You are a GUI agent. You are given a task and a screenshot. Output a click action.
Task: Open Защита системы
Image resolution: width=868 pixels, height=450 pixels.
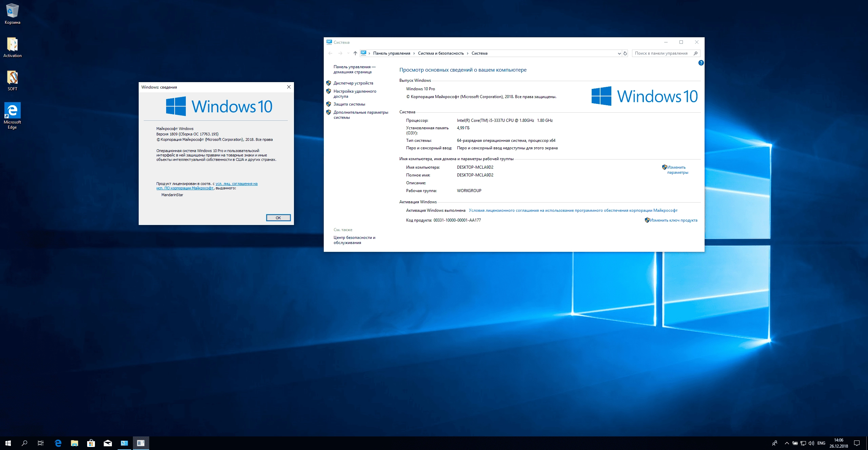[349, 104]
